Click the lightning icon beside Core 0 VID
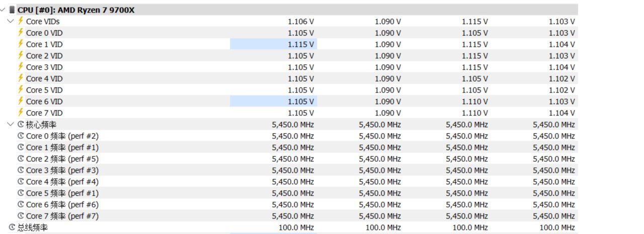Screen dimensions: 644x234 pos(21,33)
